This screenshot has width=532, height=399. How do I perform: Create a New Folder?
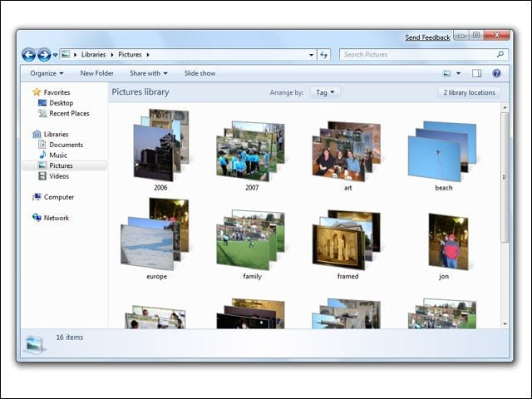tap(96, 73)
